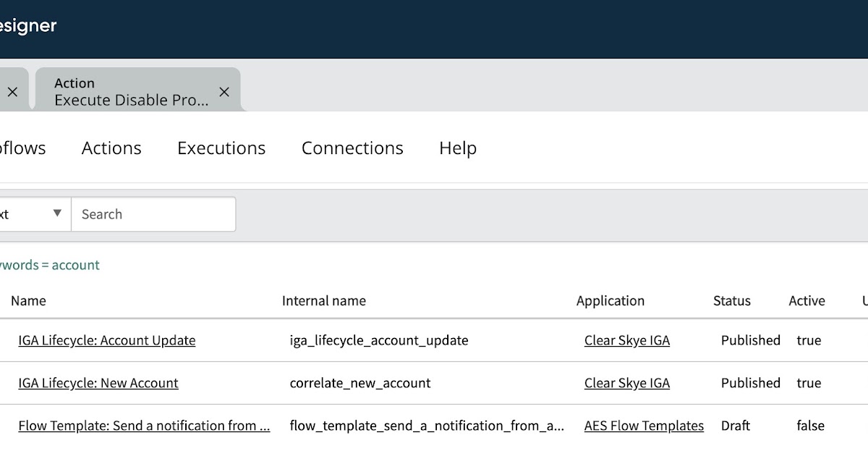Open the IGA Lifecycle: New Account workflow
868x456 pixels.
click(x=98, y=383)
